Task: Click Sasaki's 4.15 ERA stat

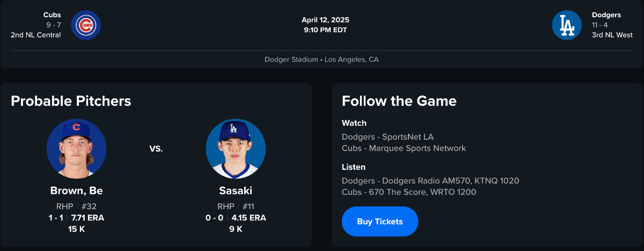Action: click(248, 218)
